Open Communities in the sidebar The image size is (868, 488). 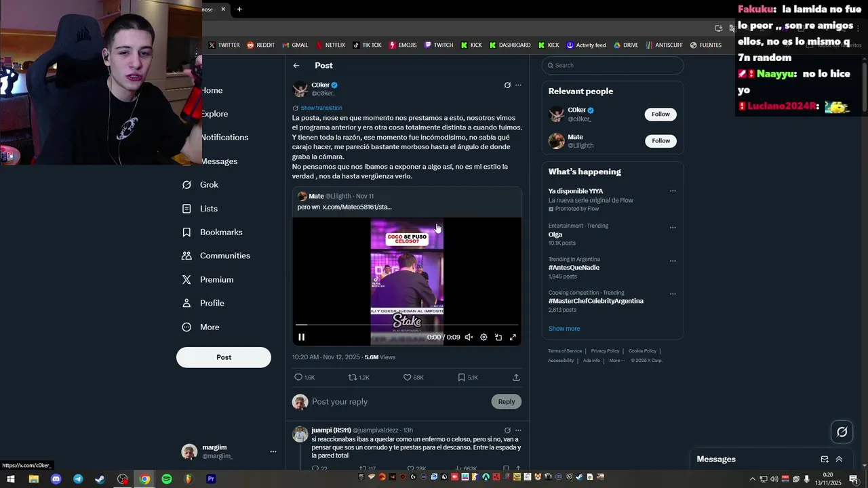[216, 256]
